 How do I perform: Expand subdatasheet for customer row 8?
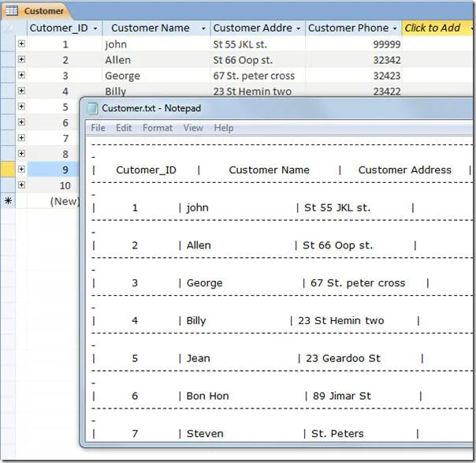(x=21, y=154)
